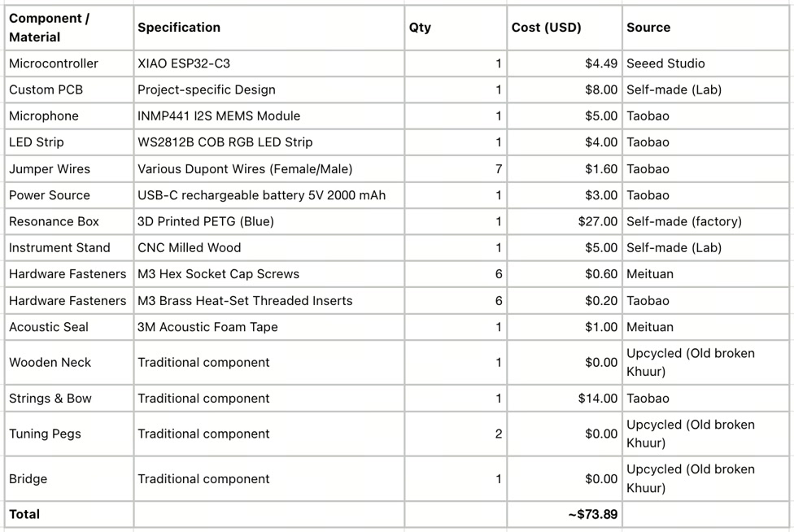Click the ~$73.89 total cost cell
The width and height of the screenshot is (794, 532).
[x=565, y=514]
